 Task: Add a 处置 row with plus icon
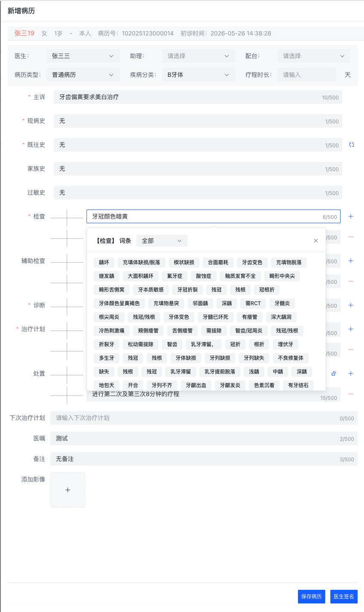tap(351, 373)
